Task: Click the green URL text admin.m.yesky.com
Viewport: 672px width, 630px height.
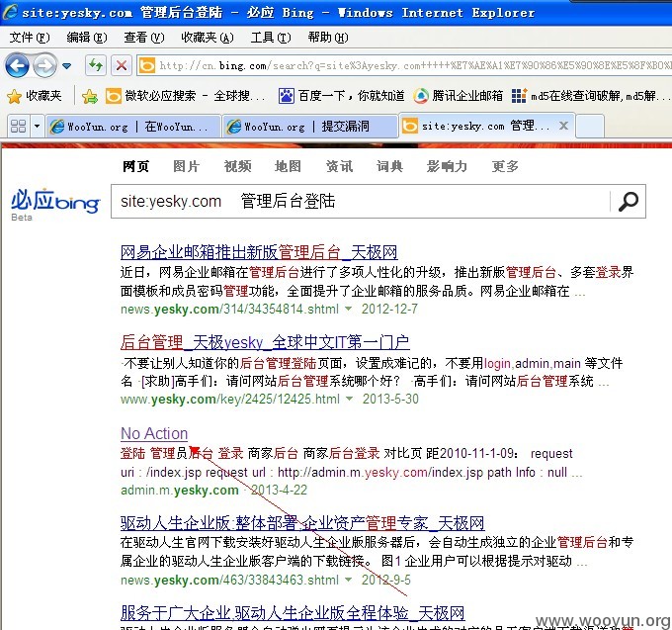Action: (180, 490)
